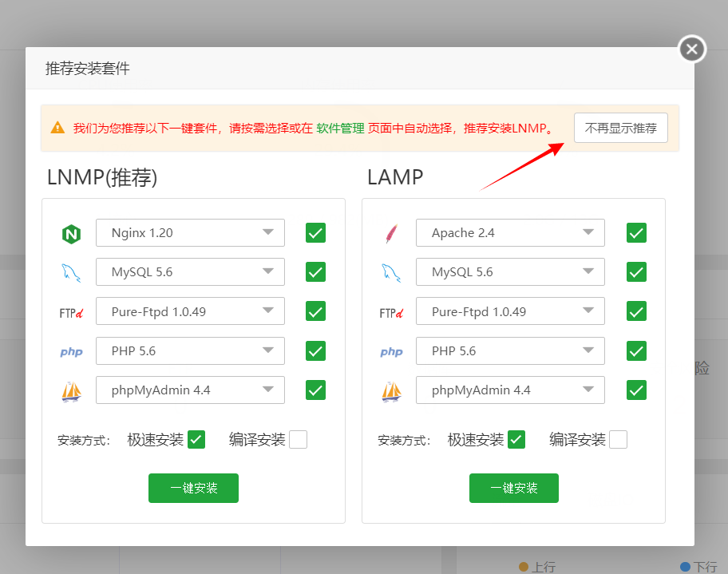Open MySQL 5.6 dropdown in LAMP
728x574 pixels.
[x=510, y=271]
